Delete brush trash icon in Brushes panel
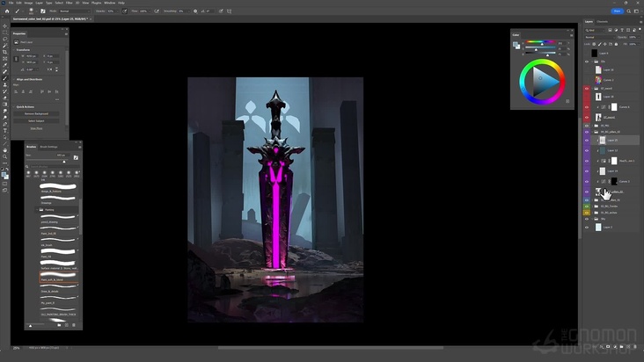644x362 pixels. [x=74, y=325]
